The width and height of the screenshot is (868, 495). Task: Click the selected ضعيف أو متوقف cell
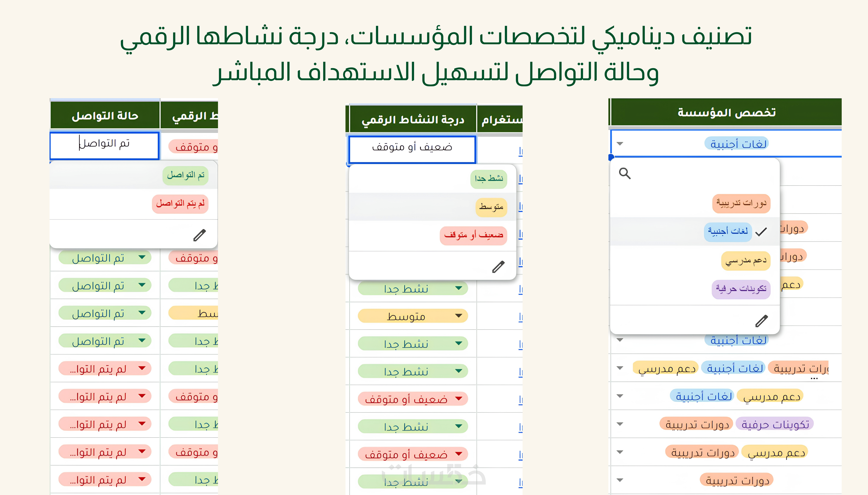[412, 150]
